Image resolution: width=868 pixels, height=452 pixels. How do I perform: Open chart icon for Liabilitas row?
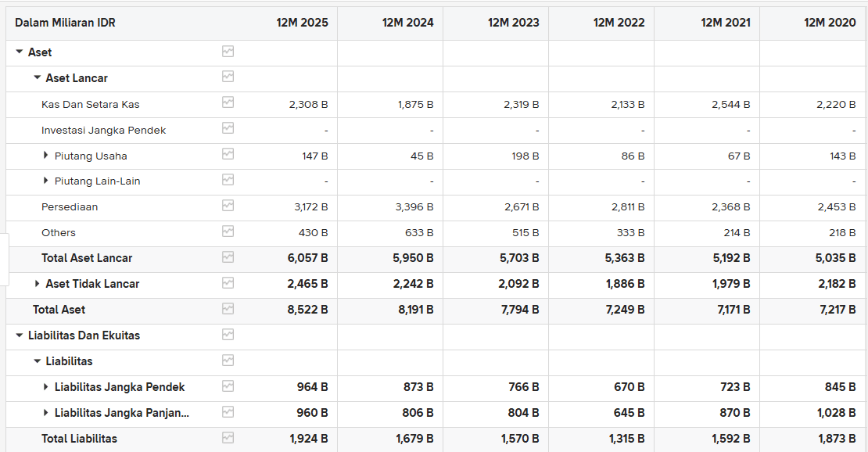tap(228, 361)
